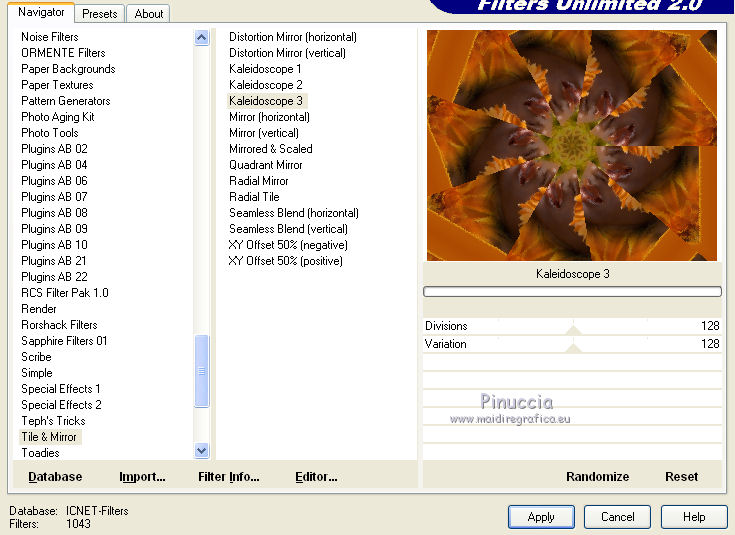Select Photo Aging Kit category

[58, 117]
